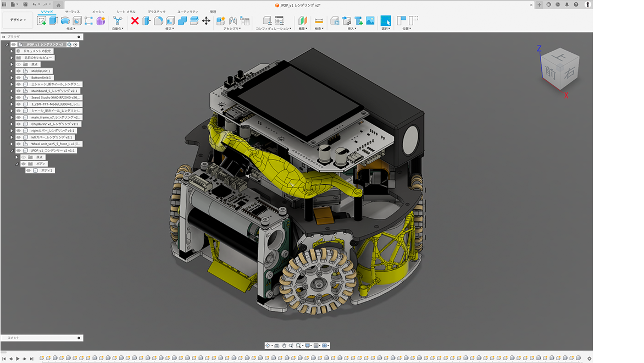This screenshot has width=644, height=363.
Task: Hide MiddleUnit:1 using its eye icon
Action: pyautogui.click(x=18, y=71)
